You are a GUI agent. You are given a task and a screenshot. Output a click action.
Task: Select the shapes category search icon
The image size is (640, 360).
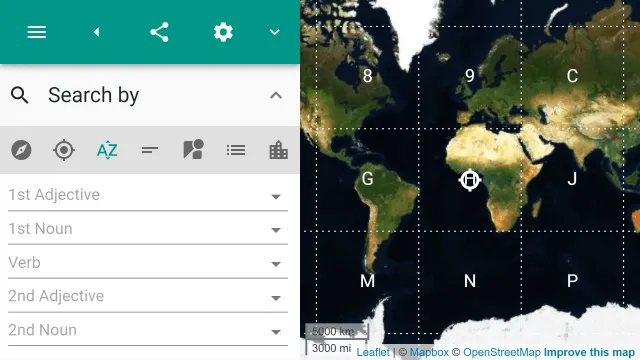pos(193,149)
